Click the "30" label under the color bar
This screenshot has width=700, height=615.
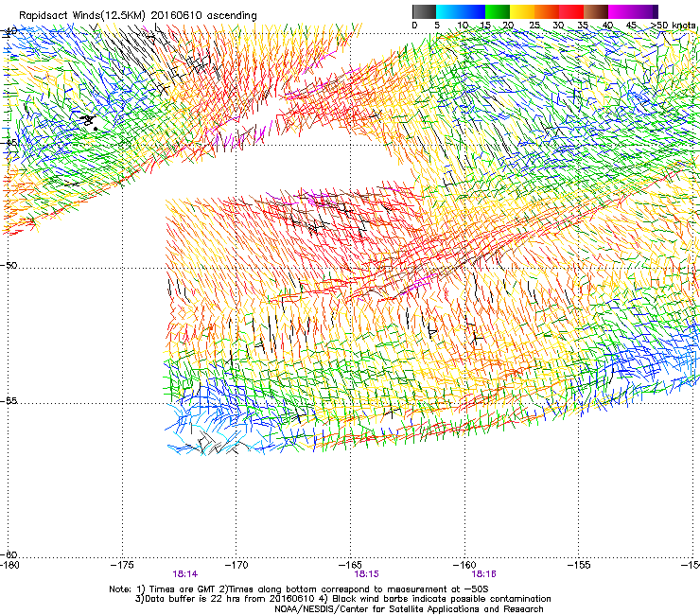[x=558, y=26]
